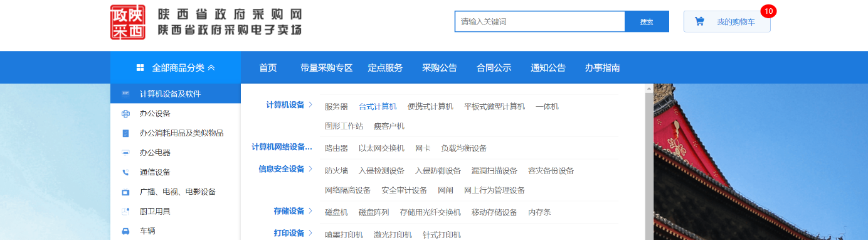Click the 办公电器 sidebar icon
The image size is (868, 240).
(125, 153)
